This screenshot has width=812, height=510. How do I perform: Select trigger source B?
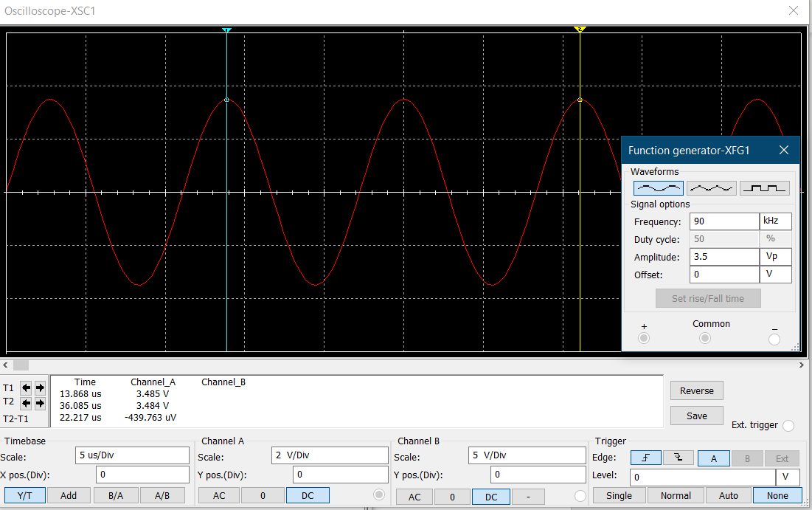[746, 458]
